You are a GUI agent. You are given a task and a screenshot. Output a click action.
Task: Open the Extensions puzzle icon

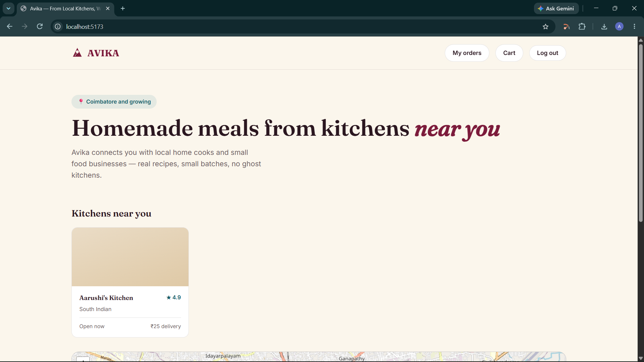(x=582, y=26)
